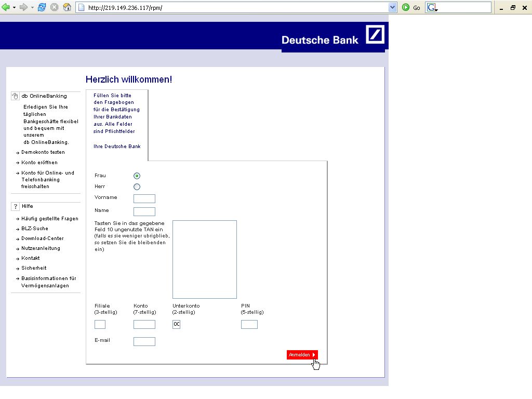532x399 pixels.
Task: Expand the address bar history dropdown
Action: (392, 7)
